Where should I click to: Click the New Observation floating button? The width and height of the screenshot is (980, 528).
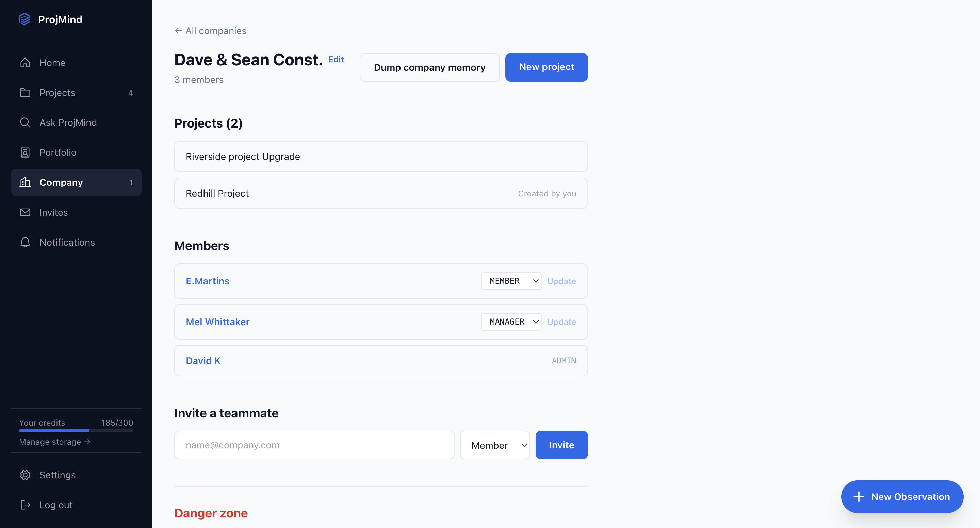pyautogui.click(x=902, y=497)
